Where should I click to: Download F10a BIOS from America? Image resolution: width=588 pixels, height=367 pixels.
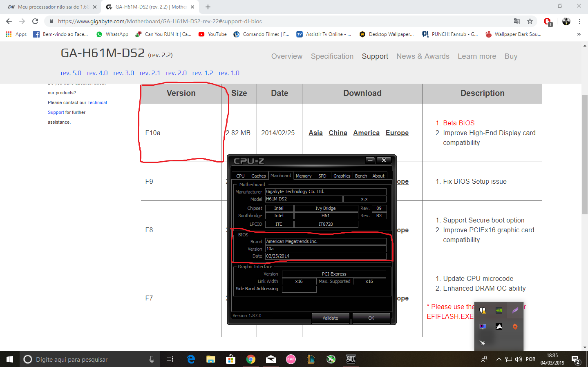(x=367, y=133)
